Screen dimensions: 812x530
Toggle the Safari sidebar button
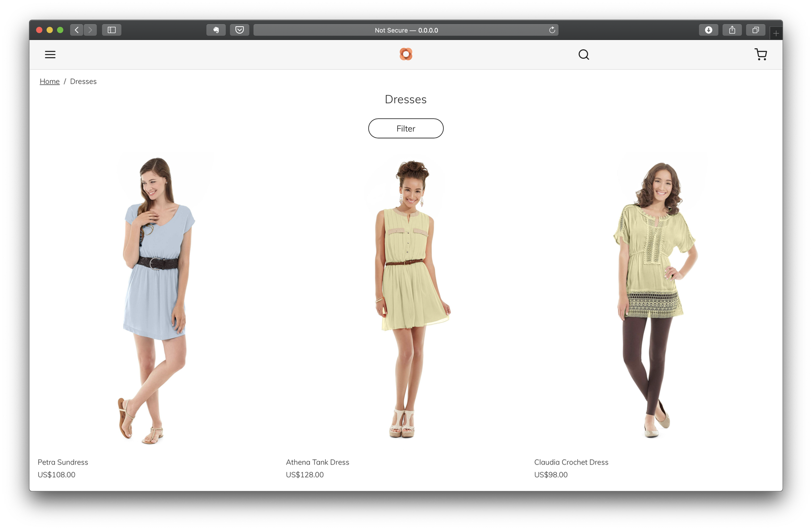coord(112,30)
